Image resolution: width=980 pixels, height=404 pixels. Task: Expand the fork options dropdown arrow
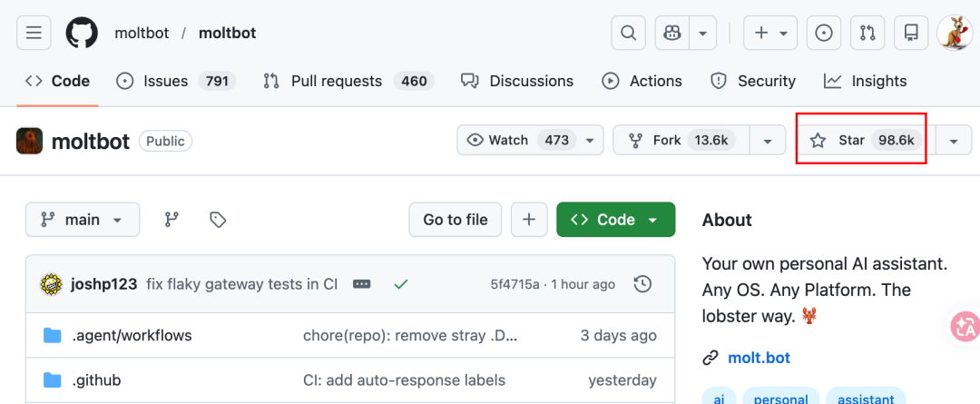point(769,141)
